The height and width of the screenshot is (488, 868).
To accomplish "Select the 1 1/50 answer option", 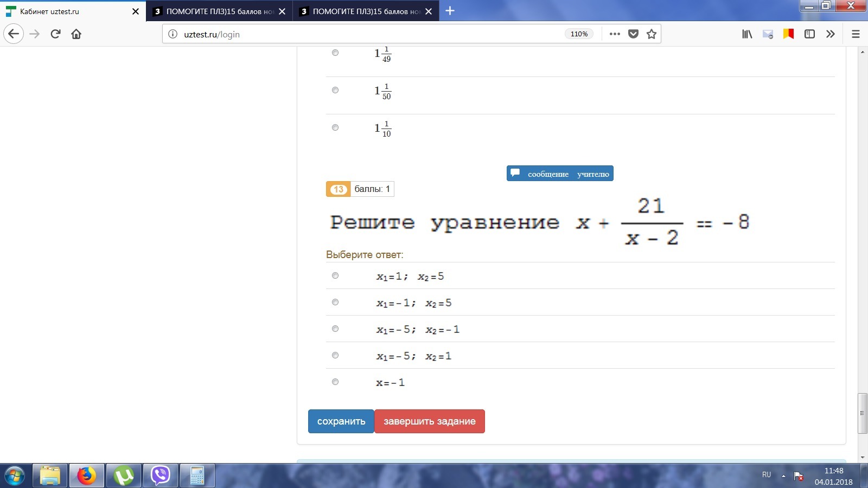I will [x=335, y=91].
